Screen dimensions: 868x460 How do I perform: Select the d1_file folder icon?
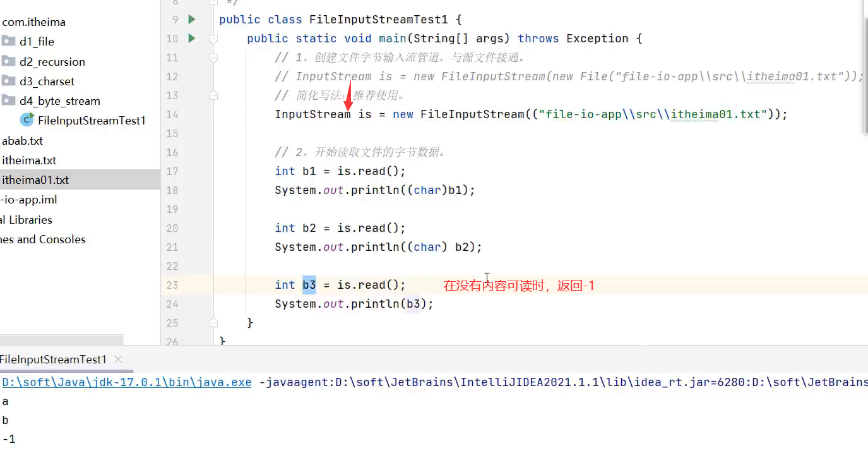[x=8, y=41]
